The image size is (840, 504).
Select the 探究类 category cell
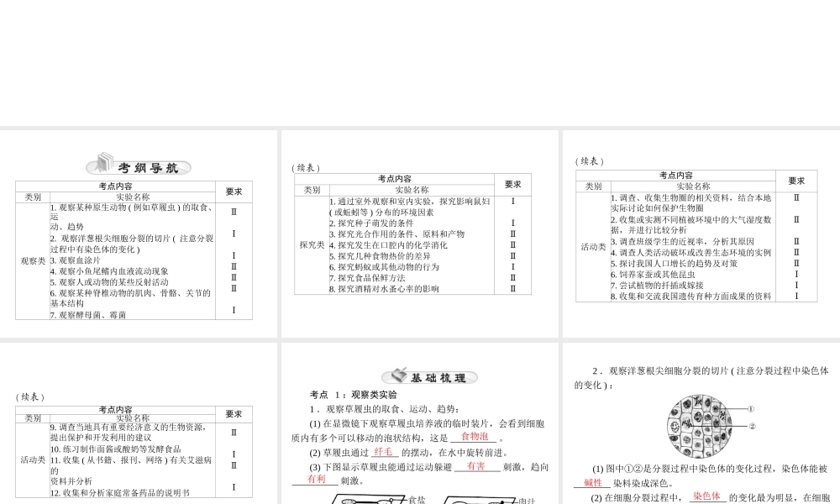point(312,244)
